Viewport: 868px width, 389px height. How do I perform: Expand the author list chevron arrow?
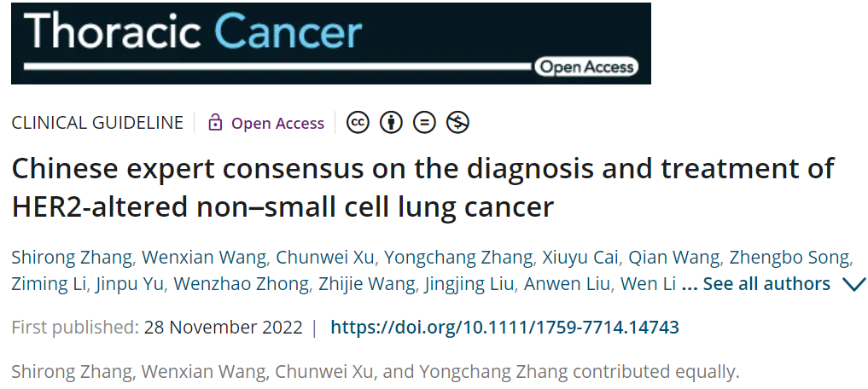tap(853, 284)
